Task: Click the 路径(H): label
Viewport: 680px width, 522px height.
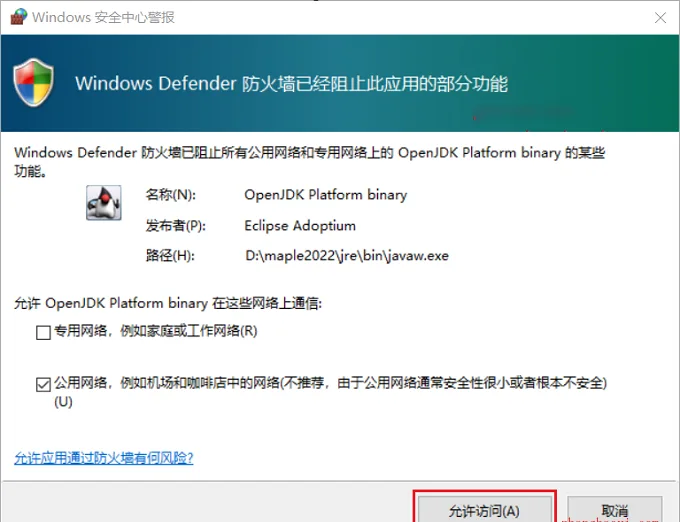Action: point(170,256)
